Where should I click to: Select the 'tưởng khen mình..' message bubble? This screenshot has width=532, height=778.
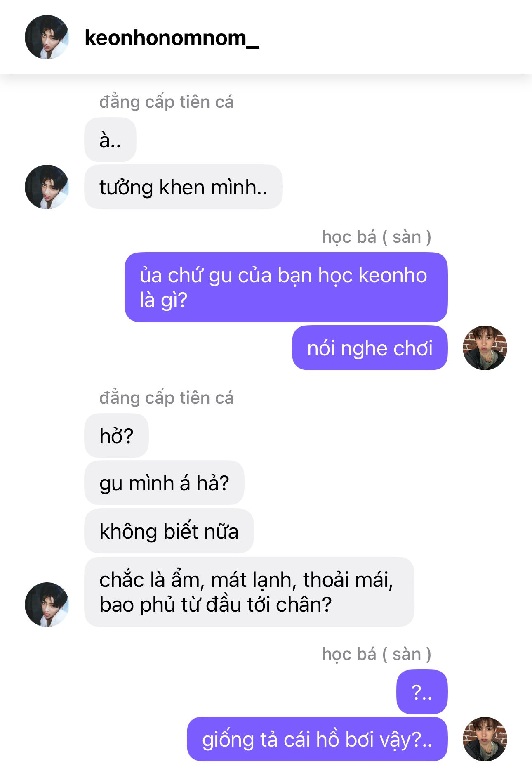184,187
